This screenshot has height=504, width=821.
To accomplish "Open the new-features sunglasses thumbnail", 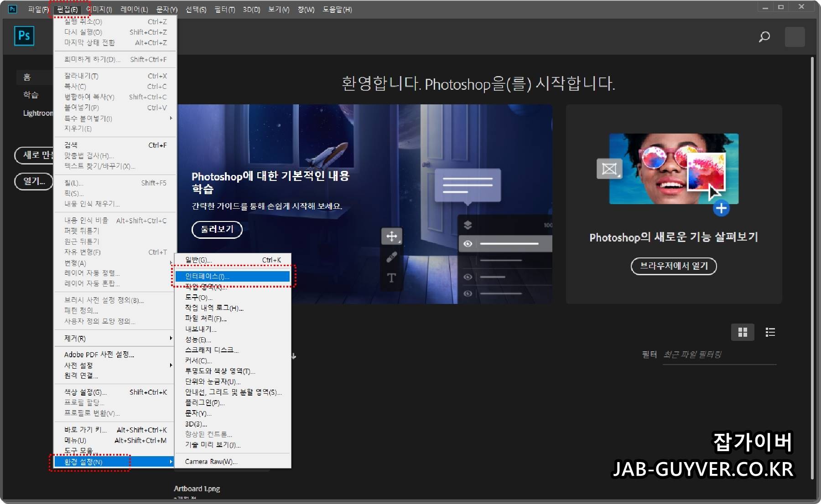I will (x=674, y=169).
